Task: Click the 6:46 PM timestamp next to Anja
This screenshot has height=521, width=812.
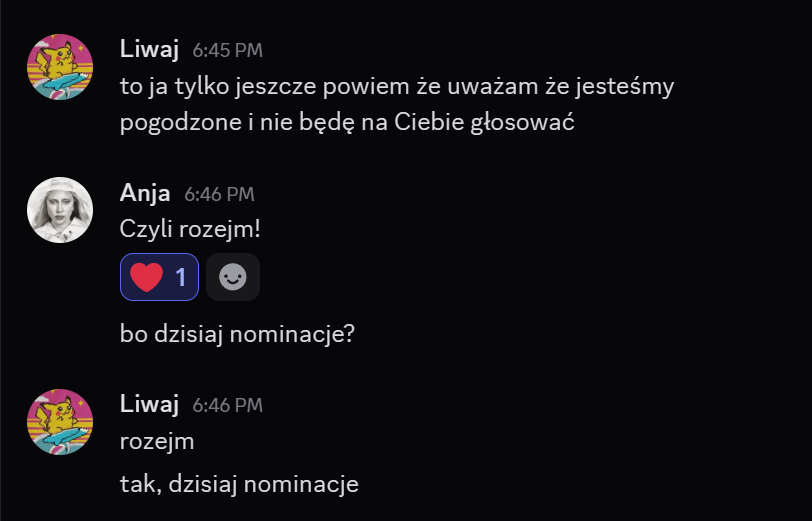Action: (x=220, y=195)
